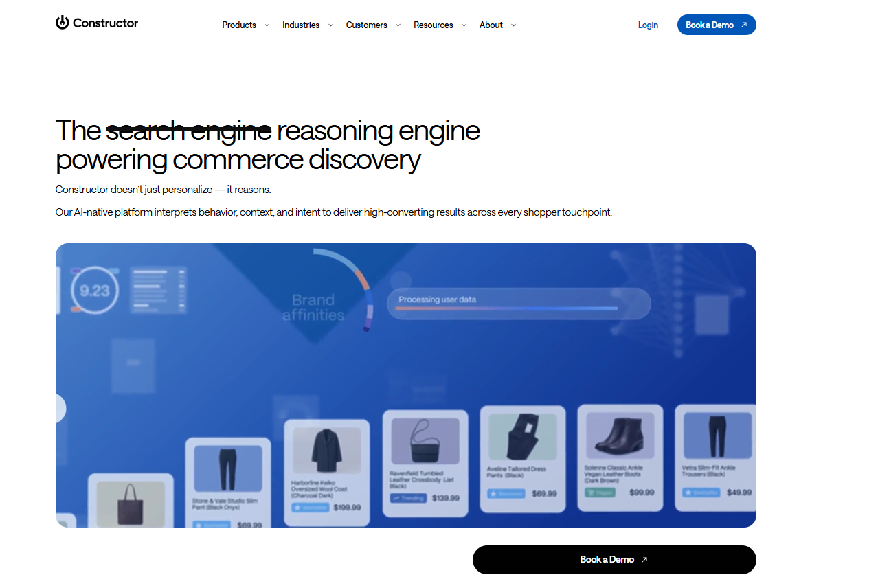Click arrow icon in black Book a Demo

(644, 560)
